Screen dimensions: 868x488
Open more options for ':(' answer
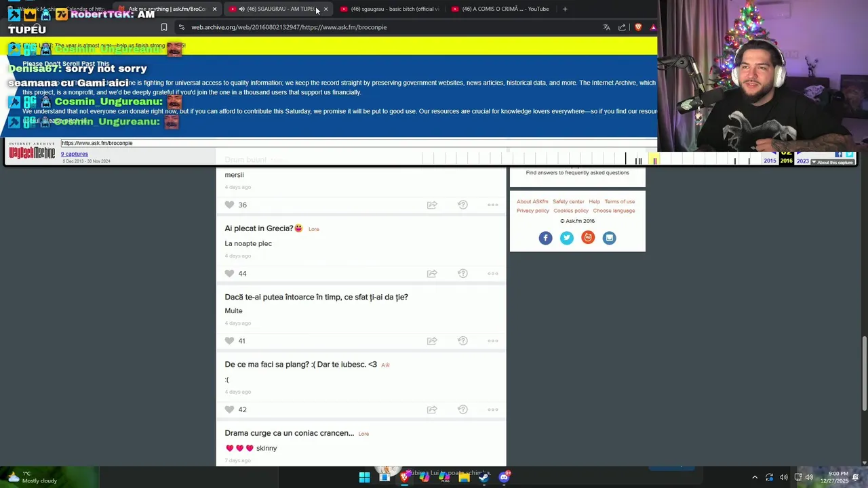coord(493,409)
